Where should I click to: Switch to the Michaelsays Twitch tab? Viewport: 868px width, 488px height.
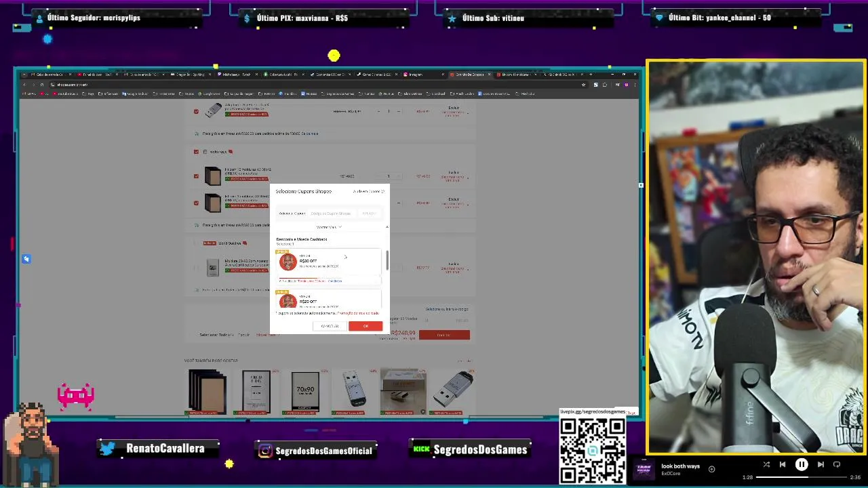[239, 75]
